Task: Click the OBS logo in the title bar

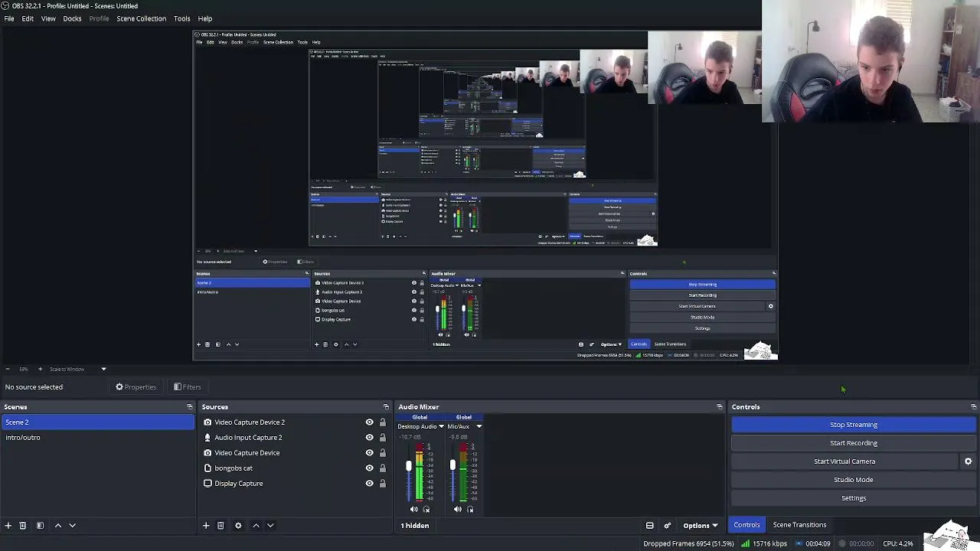Action: click(x=5, y=6)
